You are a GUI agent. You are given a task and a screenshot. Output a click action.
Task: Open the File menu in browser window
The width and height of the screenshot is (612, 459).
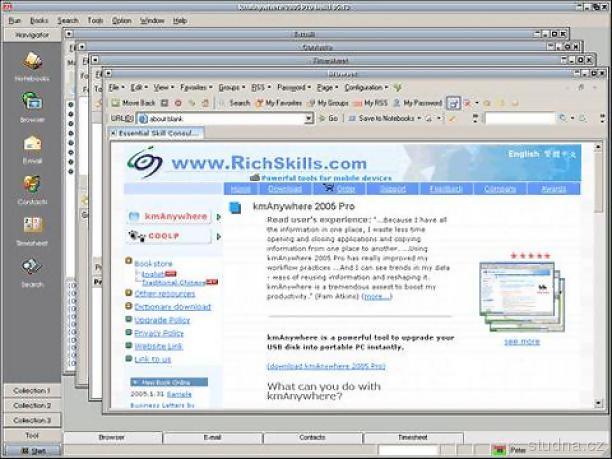(x=116, y=87)
